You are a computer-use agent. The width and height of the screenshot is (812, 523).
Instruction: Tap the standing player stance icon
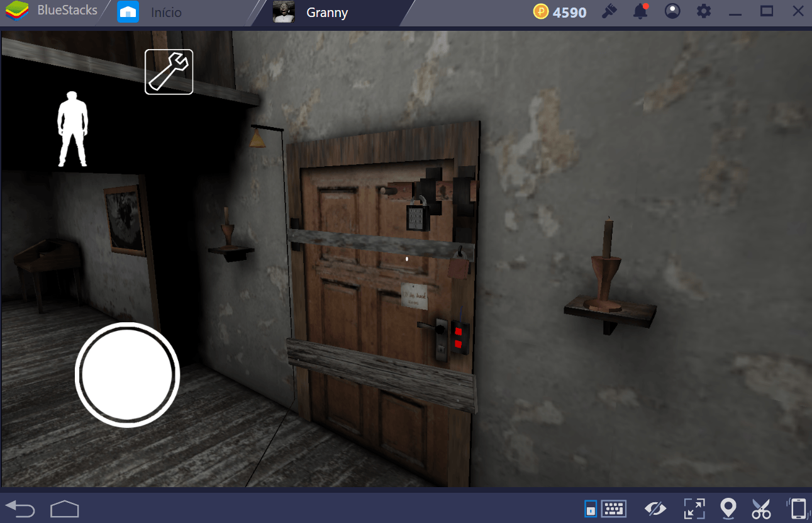pos(72,129)
